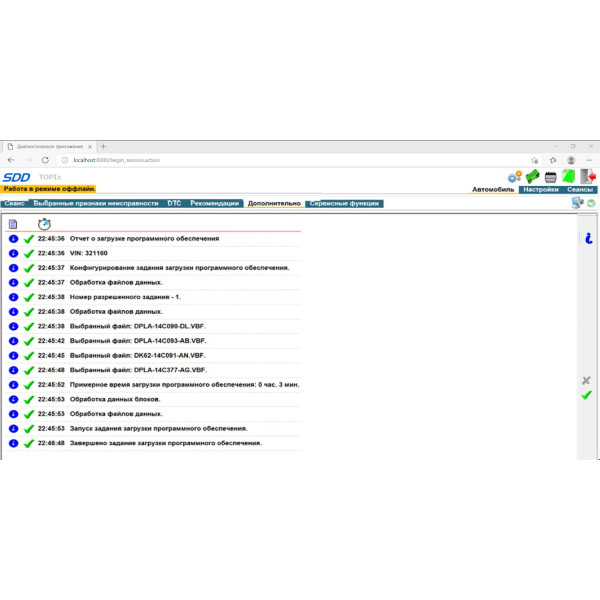
Task: Click the document list icon above the log
Action: click(14, 223)
